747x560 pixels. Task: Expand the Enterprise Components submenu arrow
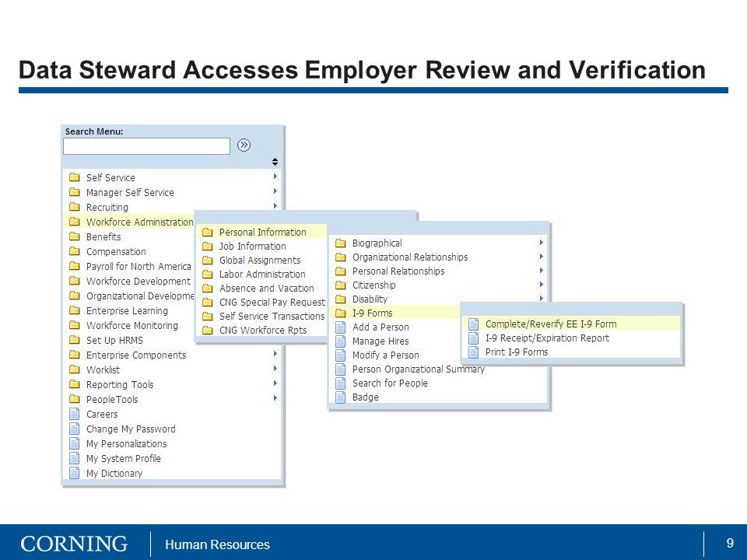click(275, 354)
